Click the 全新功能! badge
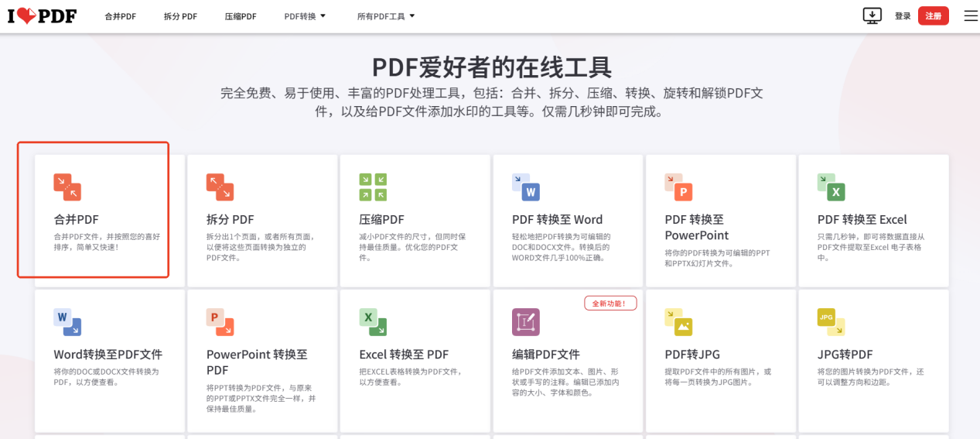 coord(610,304)
